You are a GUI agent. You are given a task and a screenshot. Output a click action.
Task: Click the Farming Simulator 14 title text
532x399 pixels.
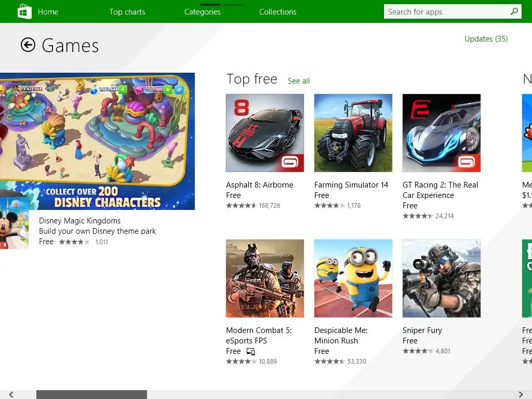351,185
